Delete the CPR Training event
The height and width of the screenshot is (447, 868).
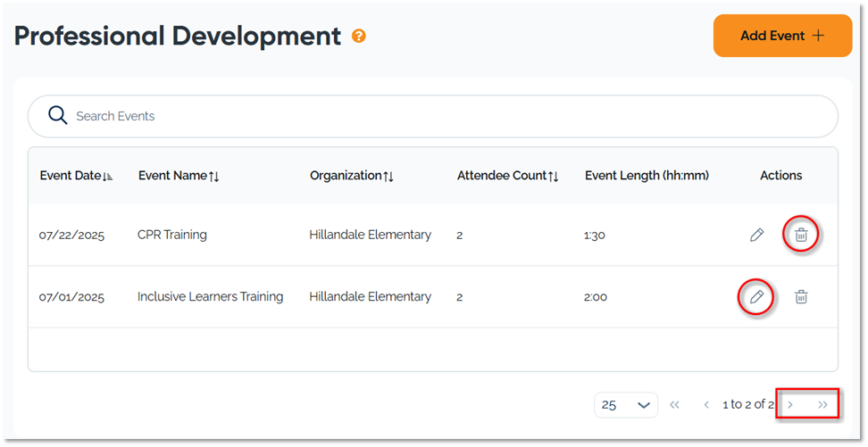(801, 236)
